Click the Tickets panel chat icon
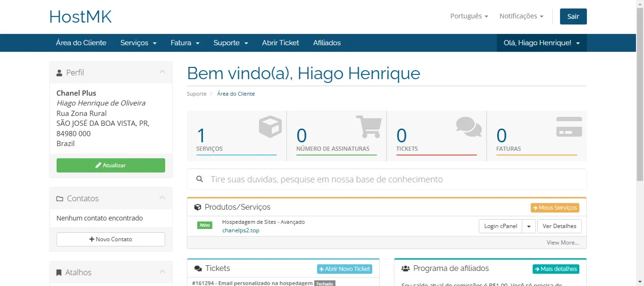Screen dimensions: 644x286 tap(198, 269)
